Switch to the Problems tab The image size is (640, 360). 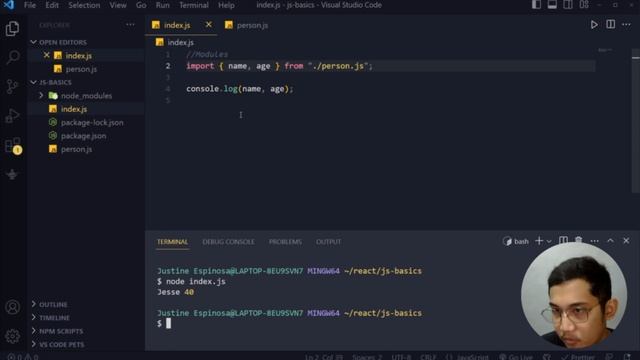[x=285, y=242]
